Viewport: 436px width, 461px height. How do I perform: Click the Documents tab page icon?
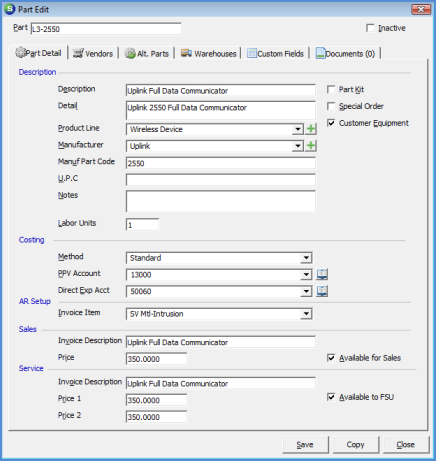coord(320,53)
